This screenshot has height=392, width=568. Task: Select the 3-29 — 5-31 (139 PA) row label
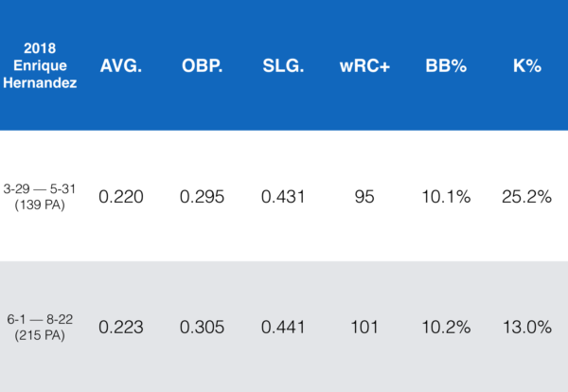coord(45,197)
